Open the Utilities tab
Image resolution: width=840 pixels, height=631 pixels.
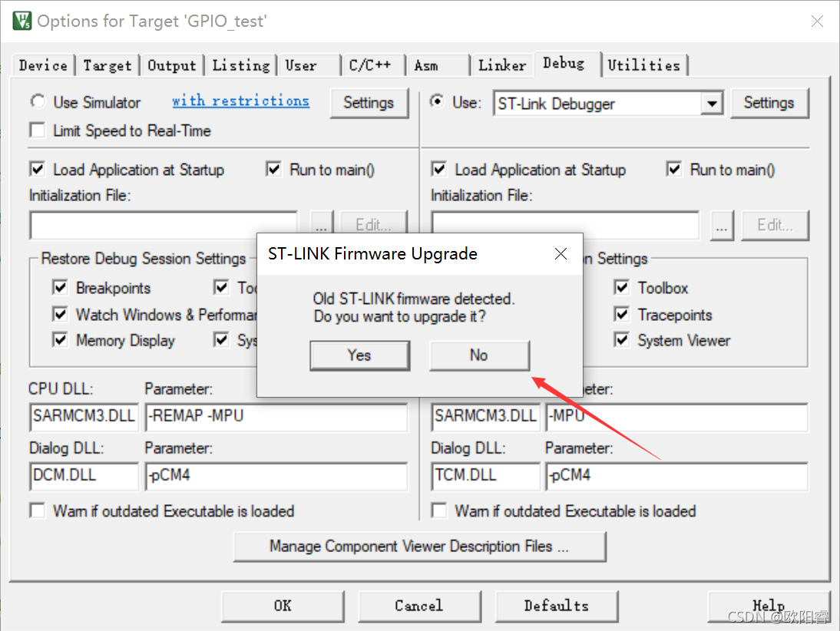pos(644,65)
